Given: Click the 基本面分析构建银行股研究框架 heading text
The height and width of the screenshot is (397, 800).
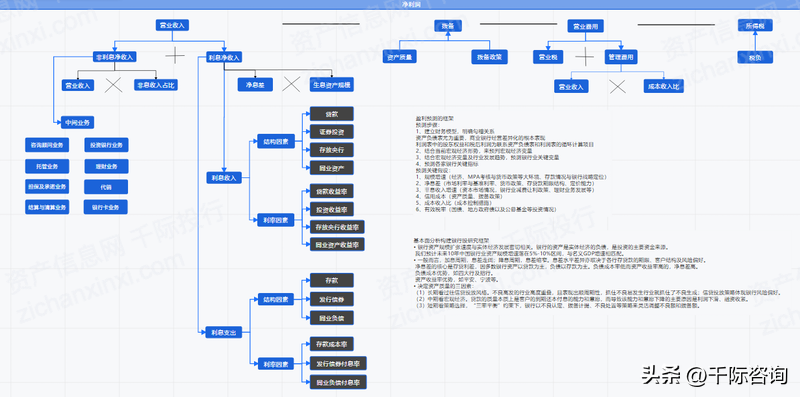Looking at the screenshot, I should pyautogui.click(x=452, y=240).
